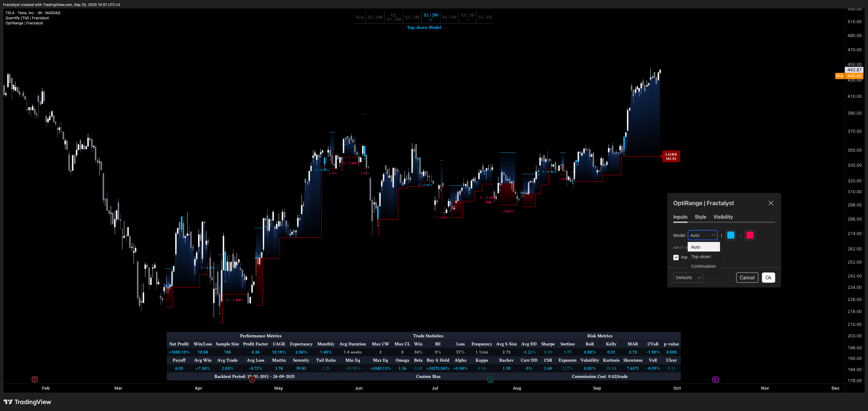
Task: Choose Continuation in the Model list
Action: pos(704,266)
